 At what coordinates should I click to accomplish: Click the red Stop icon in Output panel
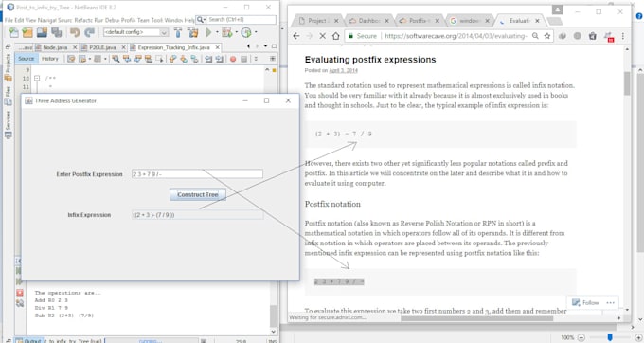[x=20, y=293]
